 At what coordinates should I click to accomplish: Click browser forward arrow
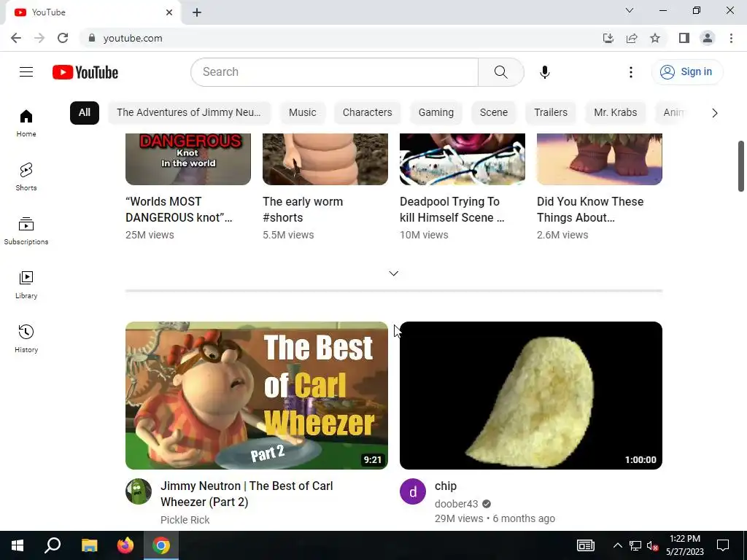tap(39, 38)
